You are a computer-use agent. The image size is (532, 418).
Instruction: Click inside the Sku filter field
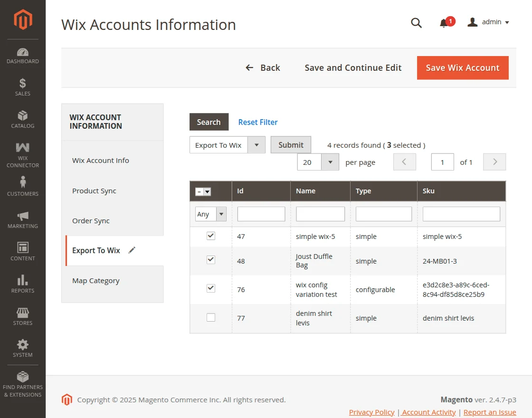(x=461, y=214)
